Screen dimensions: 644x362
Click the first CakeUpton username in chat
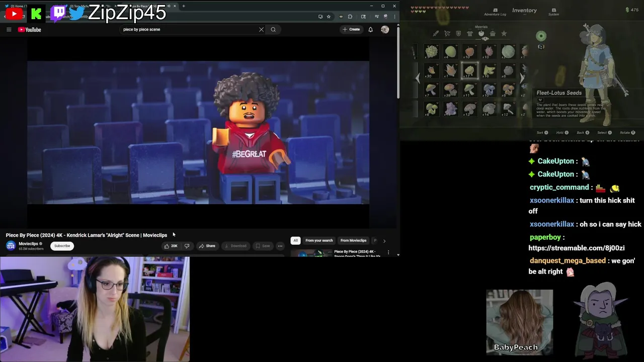[555, 161]
